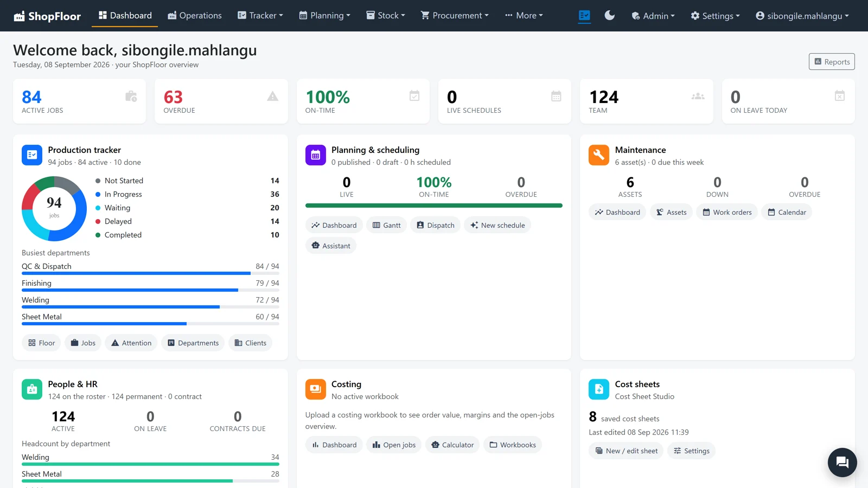Select the Dashboard nav item
868x488 pixels.
[x=125, y=15]
